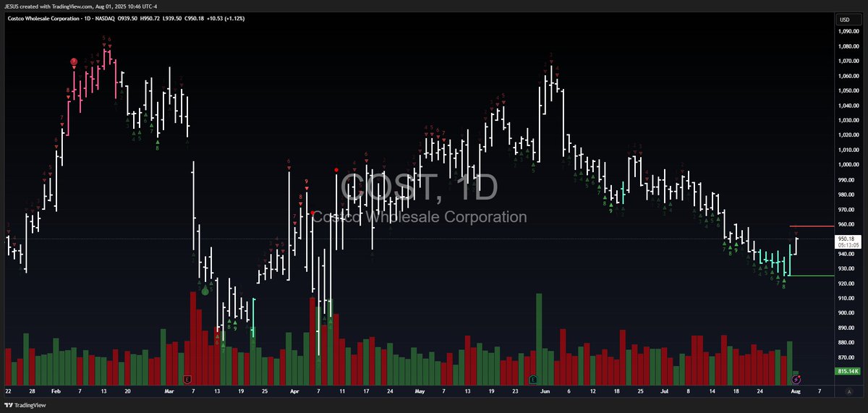The height and width of the screenshot is (413, 868).
Task: Click the Jun label on the time axis
Action: coord(545,391)
